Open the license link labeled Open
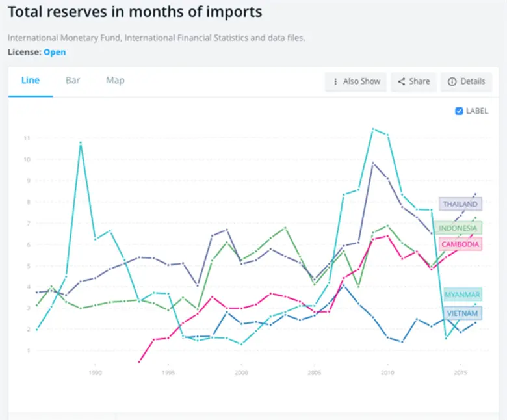 (x=55, y=52)
